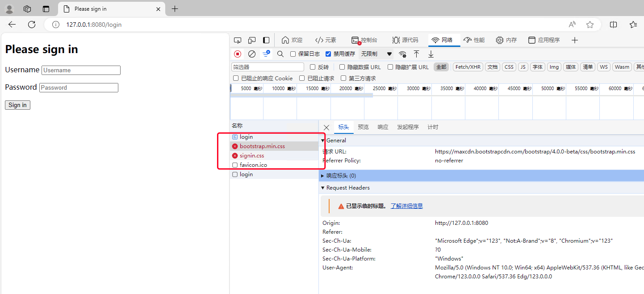Screen dimensions: 644x294
Task: Switch to the 控制台 DevTools tab
Action: (x=364, y=40)
